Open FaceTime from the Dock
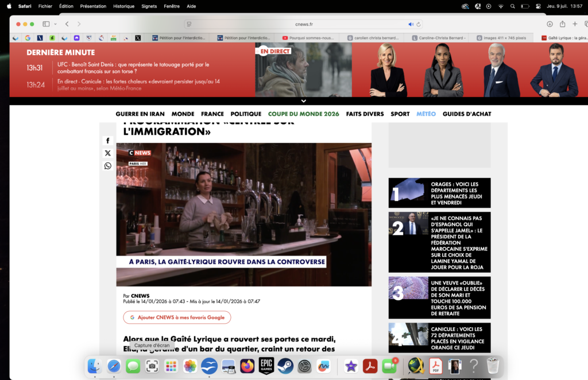Screen dimensions: 588x380 point(389,366)
